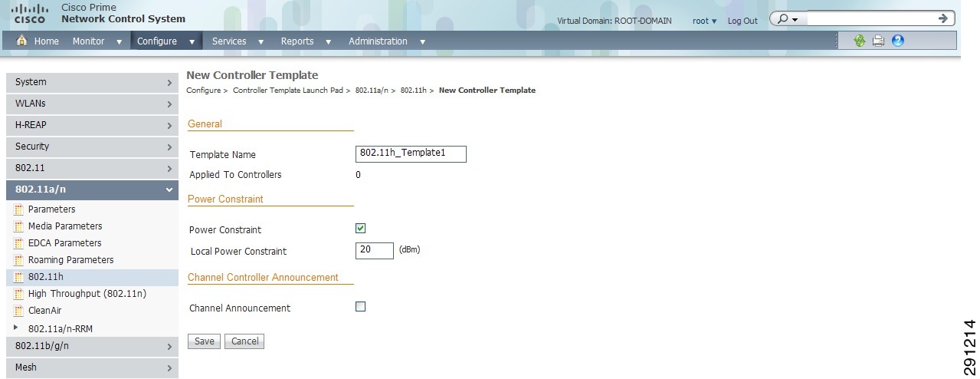Open the Monitor menu
Viewport: 980px width, 379px height.
pos(97,41)
